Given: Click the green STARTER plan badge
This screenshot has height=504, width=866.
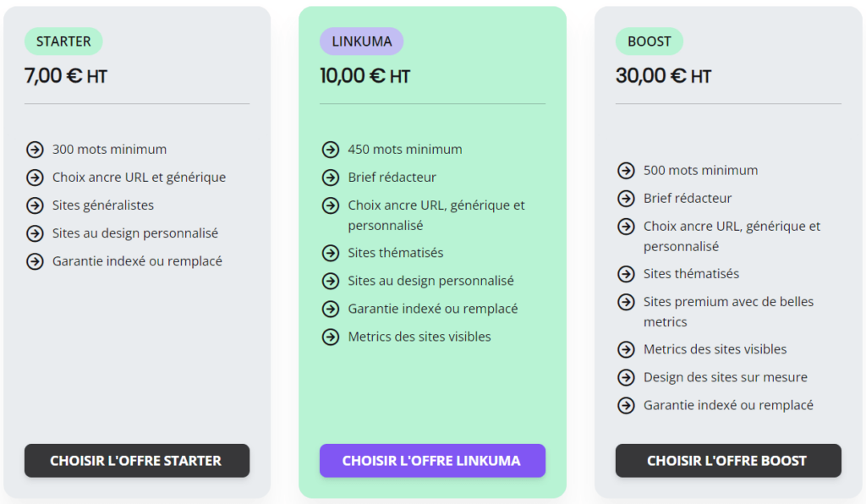Looking at the screenshot, I should coord(63,41).
